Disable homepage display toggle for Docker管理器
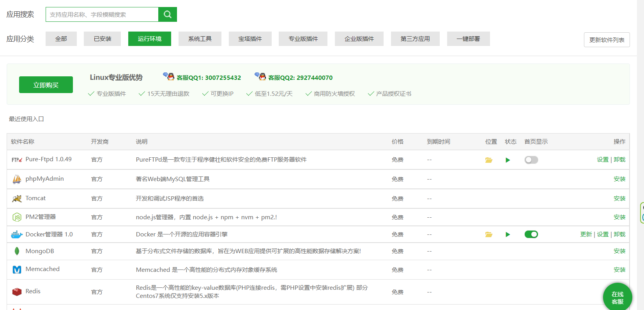The height and width of the screenshot is (310, 644). pos(531,234)
